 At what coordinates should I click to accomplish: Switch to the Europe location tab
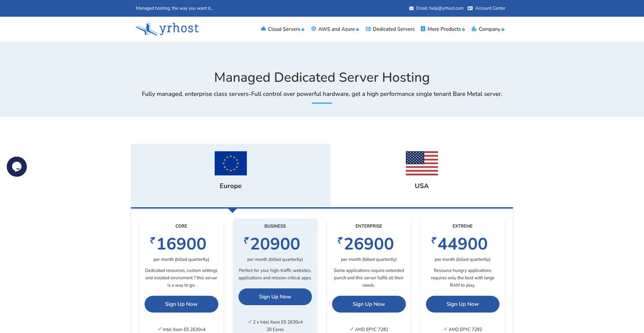click(x=231, y=175)
